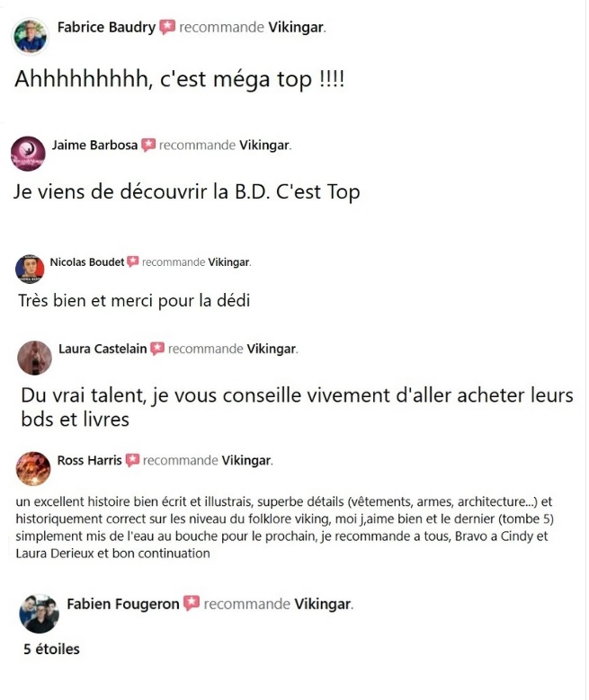This screenshot has width=589, height=700.
Task: Click the Ross Harris name link
Action: pyautogui.click(x=89, y=460)
